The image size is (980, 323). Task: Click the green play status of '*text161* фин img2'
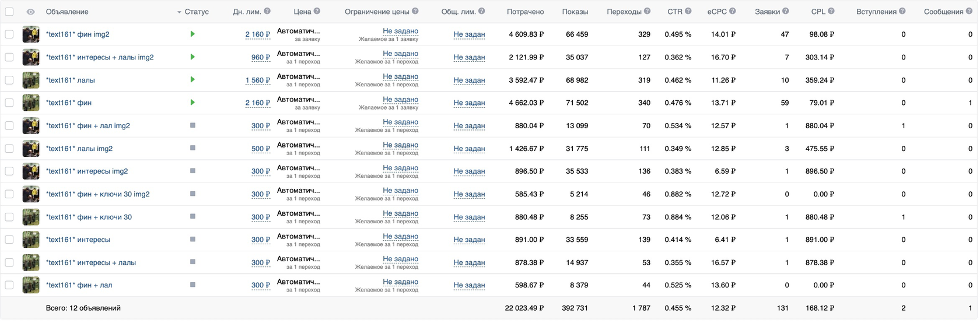pyautogui.click(x=192, y=34)
